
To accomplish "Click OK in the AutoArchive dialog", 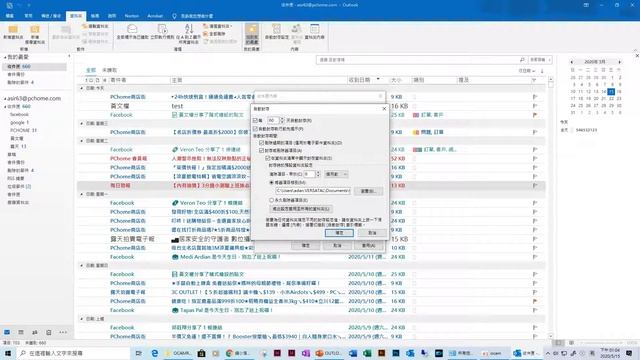I will [x=339, y=233].
